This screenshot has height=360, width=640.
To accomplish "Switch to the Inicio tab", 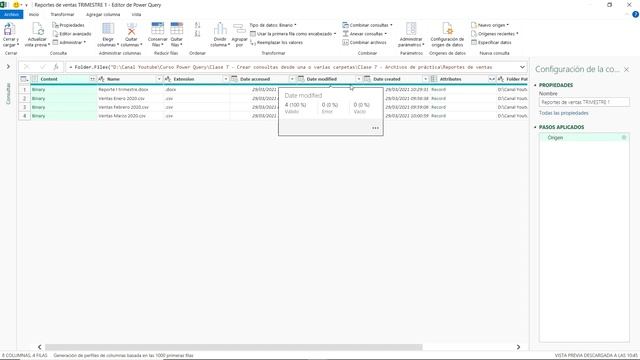I will click(x=34, y=14).
